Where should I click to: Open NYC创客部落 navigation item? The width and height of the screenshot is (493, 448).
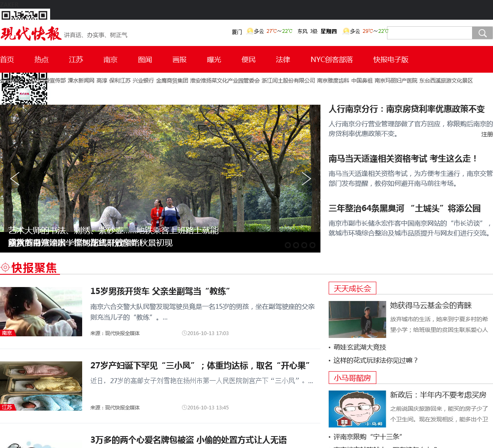click(332, 60)
